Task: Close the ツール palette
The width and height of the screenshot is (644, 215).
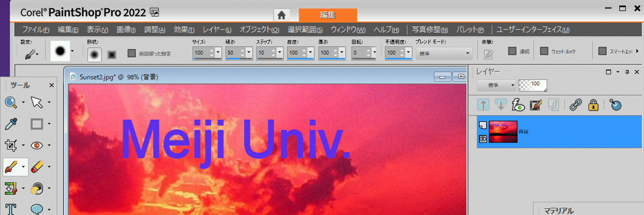Action: (x=51, y=85)
